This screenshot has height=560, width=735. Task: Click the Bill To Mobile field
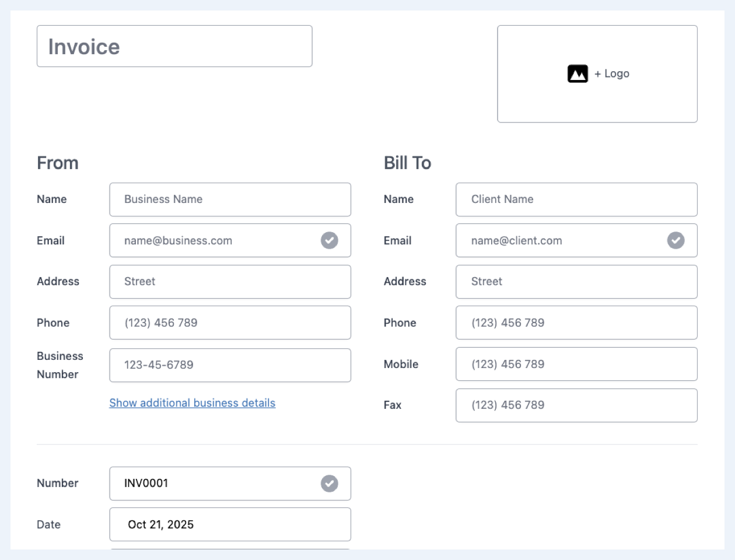point(576,364)
